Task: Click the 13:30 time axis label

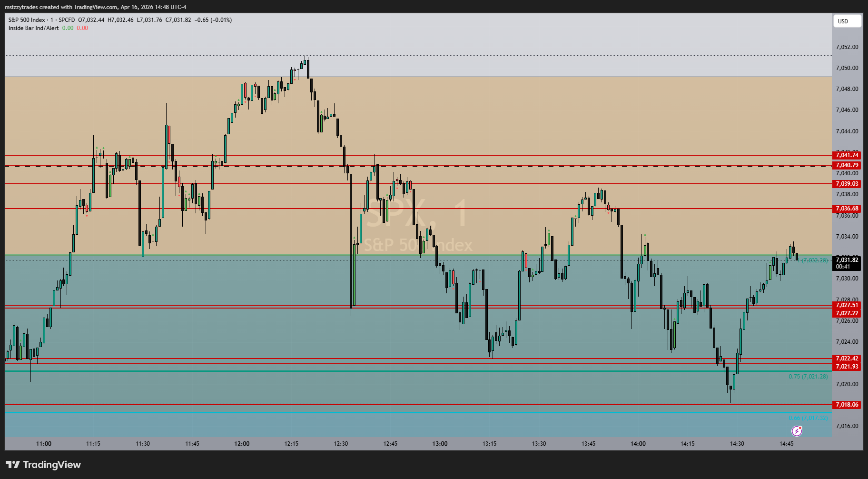Action: pos(539,444)
